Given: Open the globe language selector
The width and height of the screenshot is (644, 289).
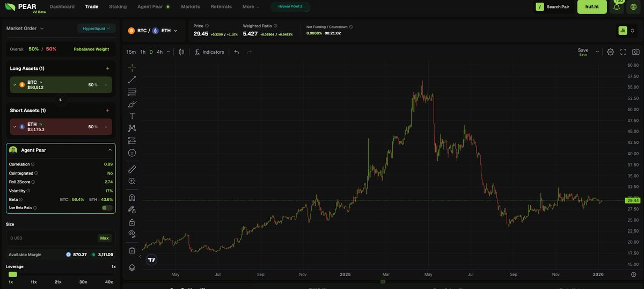Looking at the screenshot, I should [633, 7].
